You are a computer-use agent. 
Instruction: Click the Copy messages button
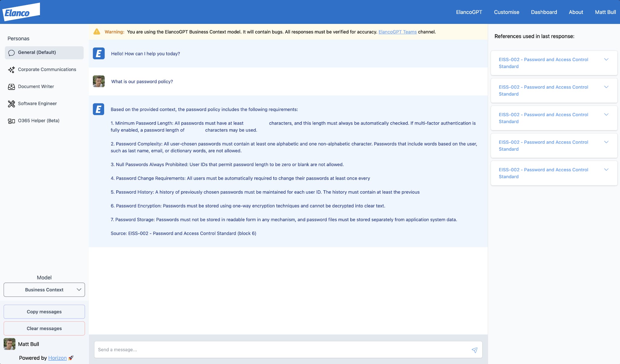(44, 312)
